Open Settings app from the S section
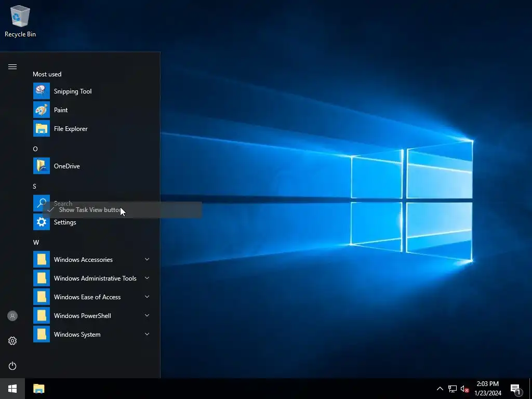The height and width of the screenshot is (399, 532). 91,222
